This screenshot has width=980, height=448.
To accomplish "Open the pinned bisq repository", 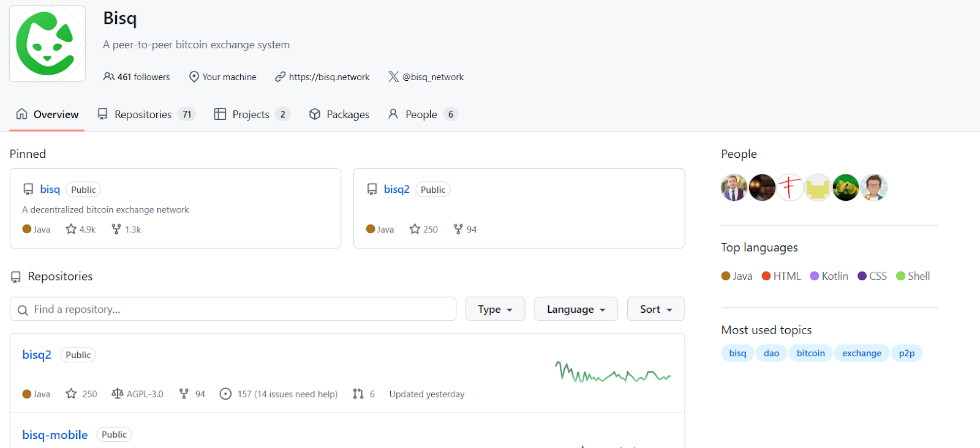I will (50, 189).
